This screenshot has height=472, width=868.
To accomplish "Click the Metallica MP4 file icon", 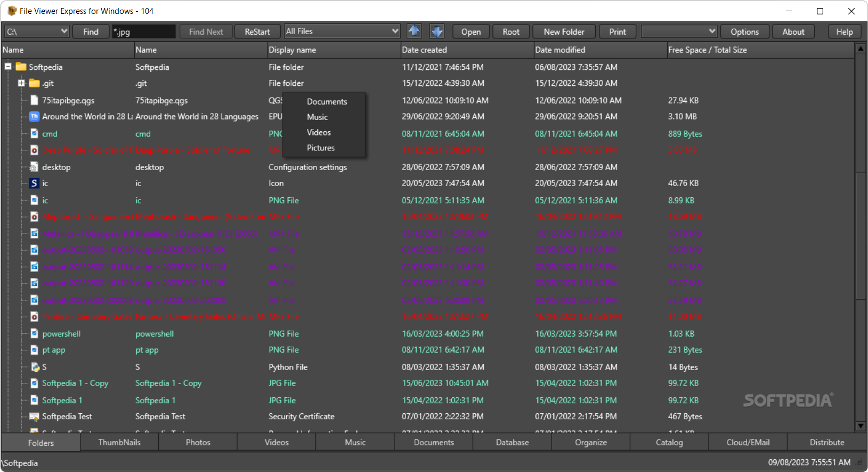I will 35,234.
